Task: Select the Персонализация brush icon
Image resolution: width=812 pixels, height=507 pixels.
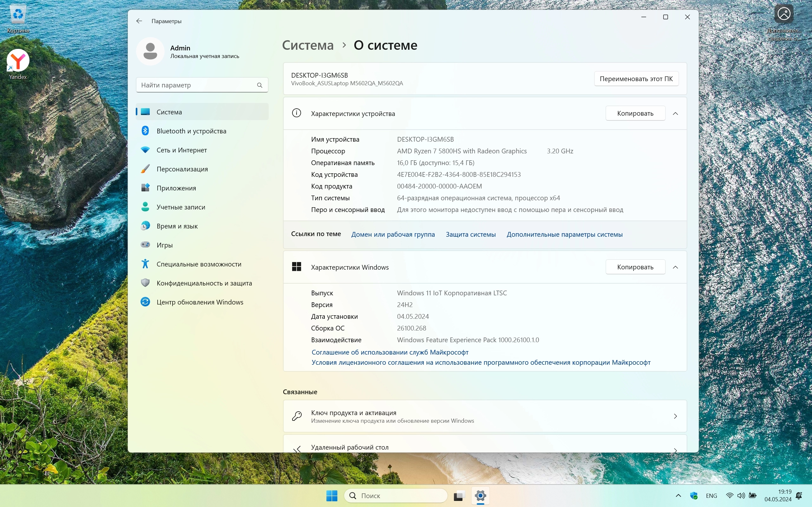Action: pyautogui.click(x=145, y=169)
